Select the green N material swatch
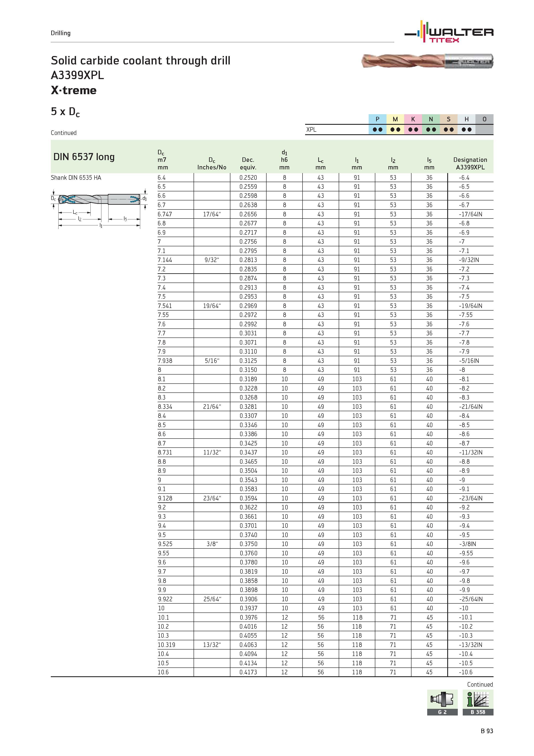Image resolution: width=534 pixels, height=756 pixels. 431,119
